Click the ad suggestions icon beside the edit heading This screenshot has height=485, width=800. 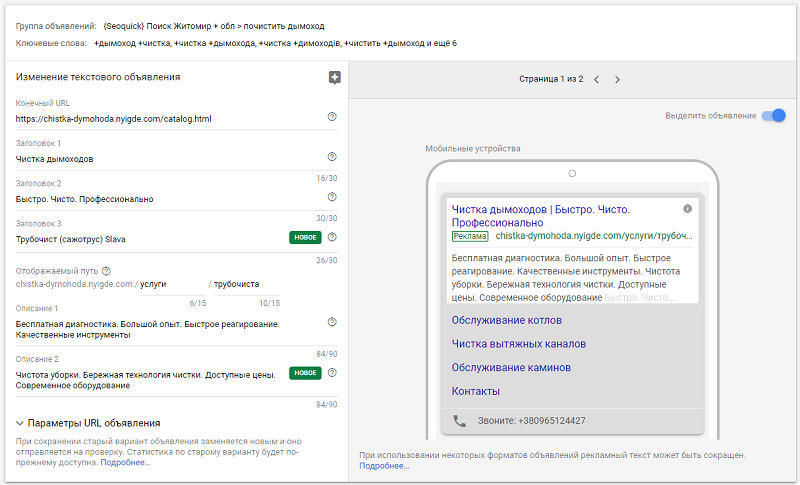[334, 78]
